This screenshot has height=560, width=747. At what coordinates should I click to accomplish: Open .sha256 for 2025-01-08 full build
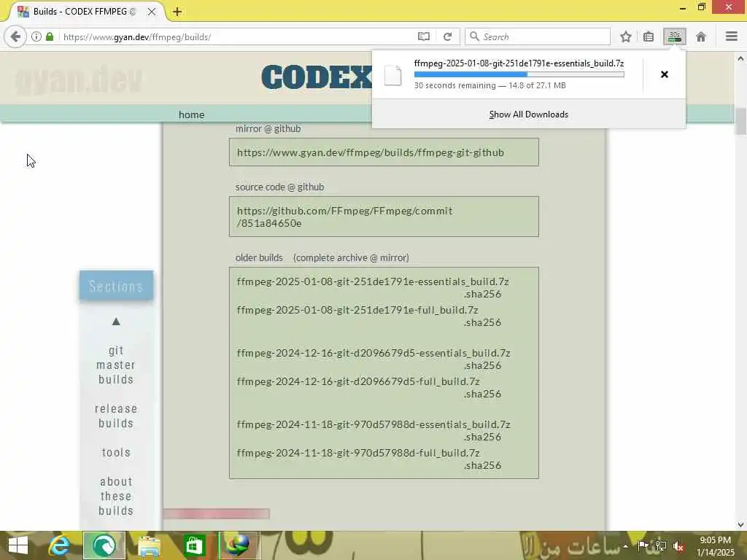[482, 322]
